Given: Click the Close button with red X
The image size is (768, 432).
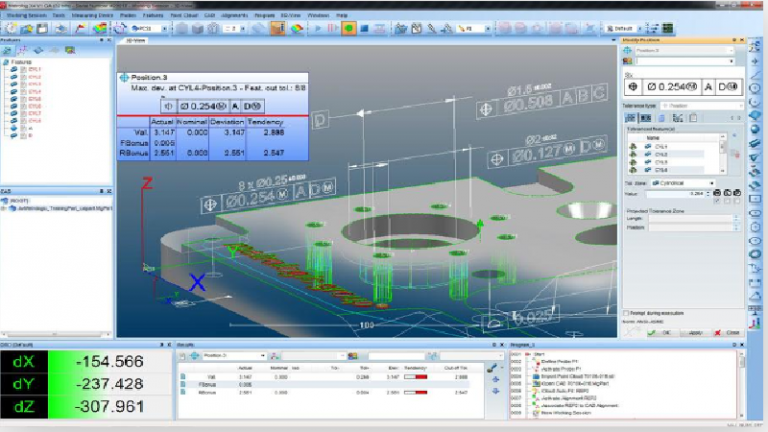Looking at the screenshot, I should 727,333.
